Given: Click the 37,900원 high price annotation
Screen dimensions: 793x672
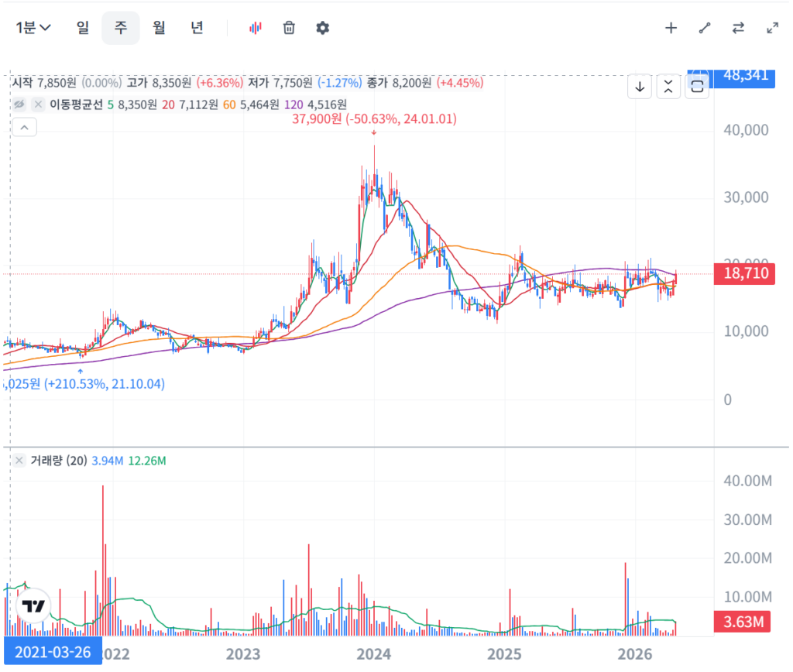Looking at the screenshot, I should tap(374, 118).
